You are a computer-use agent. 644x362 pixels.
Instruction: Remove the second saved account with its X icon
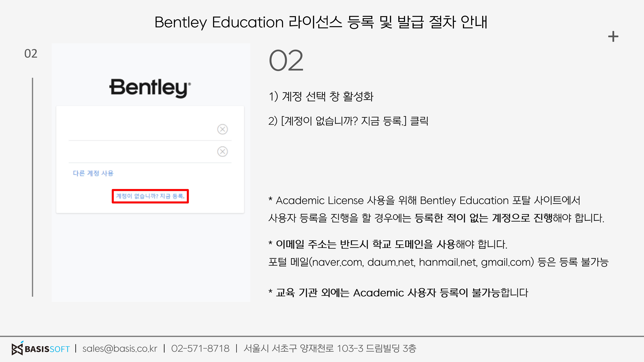coord(222,151)
